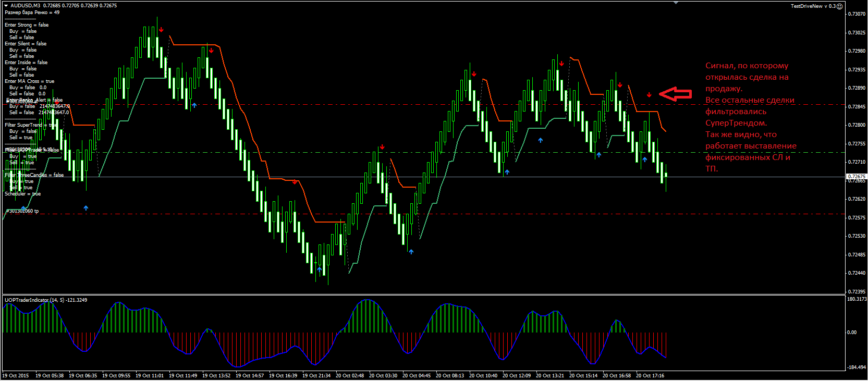The image size is (868, 381).
Task: Click time axis label 19 Oct 16:39
Action: click(x=283, y=376)
